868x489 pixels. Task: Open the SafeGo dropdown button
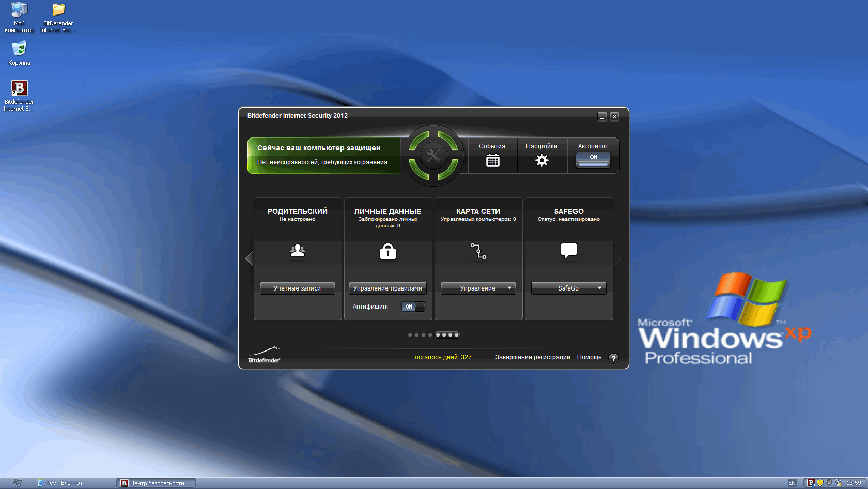[x=569, y=288]
